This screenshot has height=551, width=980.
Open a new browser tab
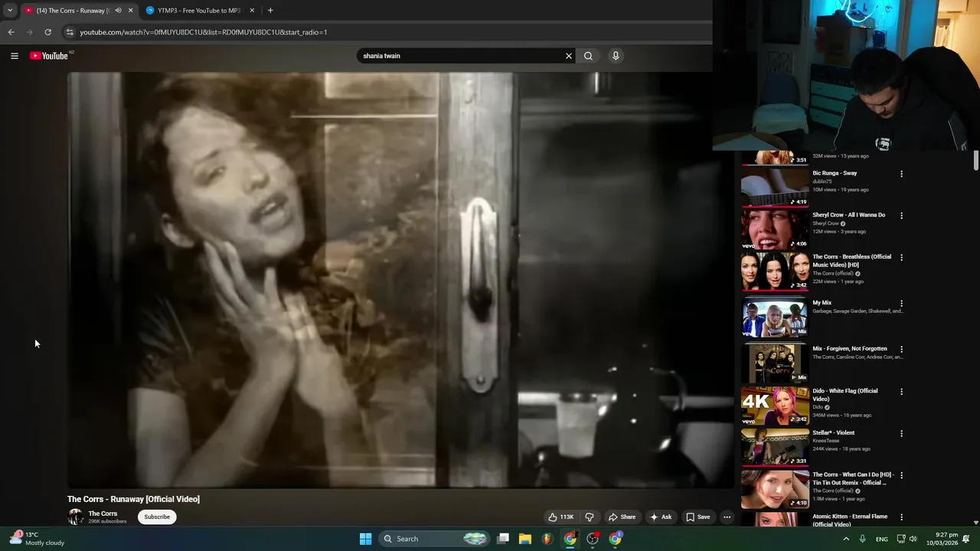tap(270, 11)
